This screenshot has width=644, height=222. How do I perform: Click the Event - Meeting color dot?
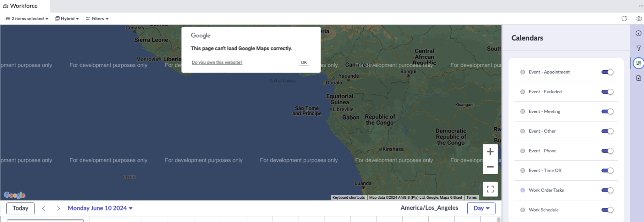522,111
